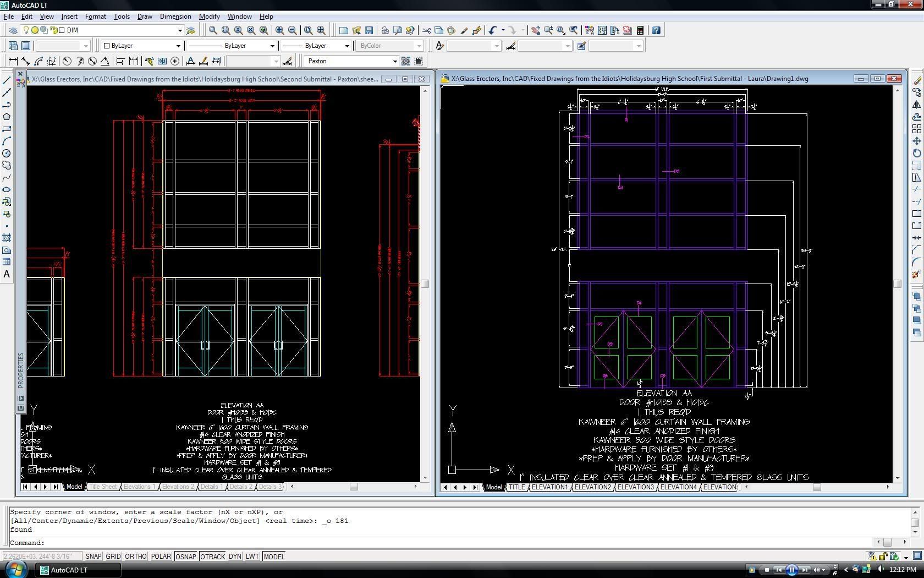
Task: Toggle ORTHO mode in status bar
Action: (x=136, y=557)
